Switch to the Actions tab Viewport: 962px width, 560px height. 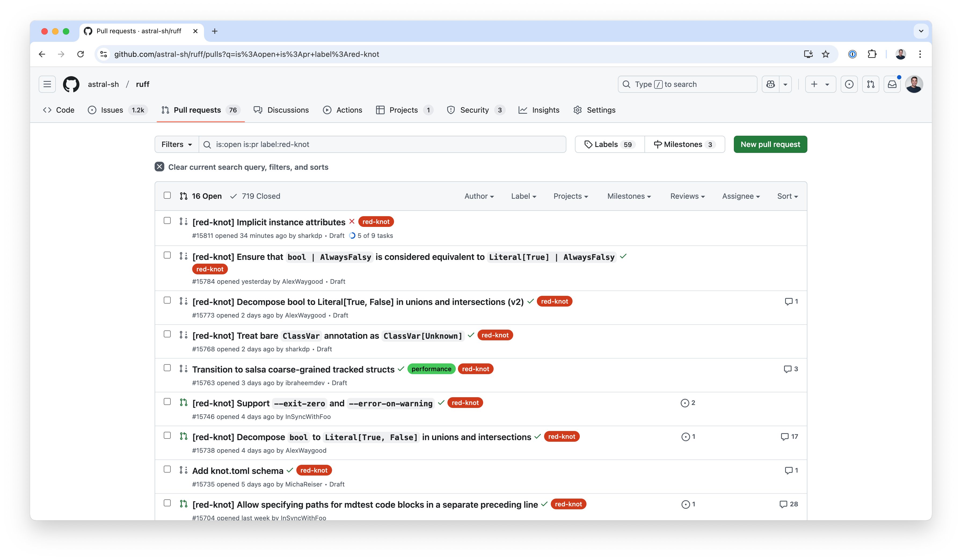(x=342, y=110)
